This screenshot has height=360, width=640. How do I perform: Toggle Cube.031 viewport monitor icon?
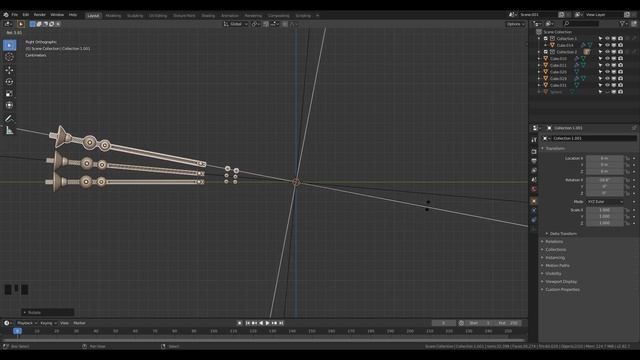coord(614,85)
